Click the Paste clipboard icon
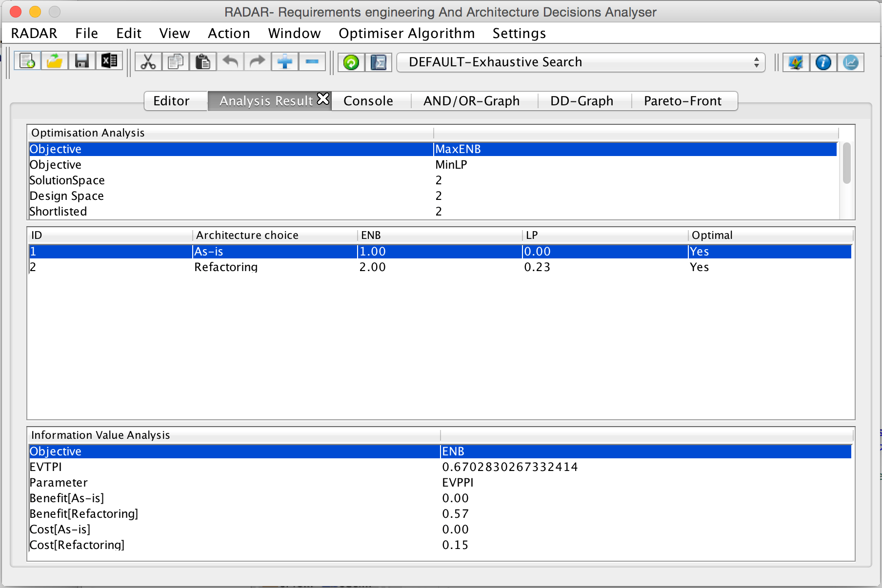 point(203,62)
